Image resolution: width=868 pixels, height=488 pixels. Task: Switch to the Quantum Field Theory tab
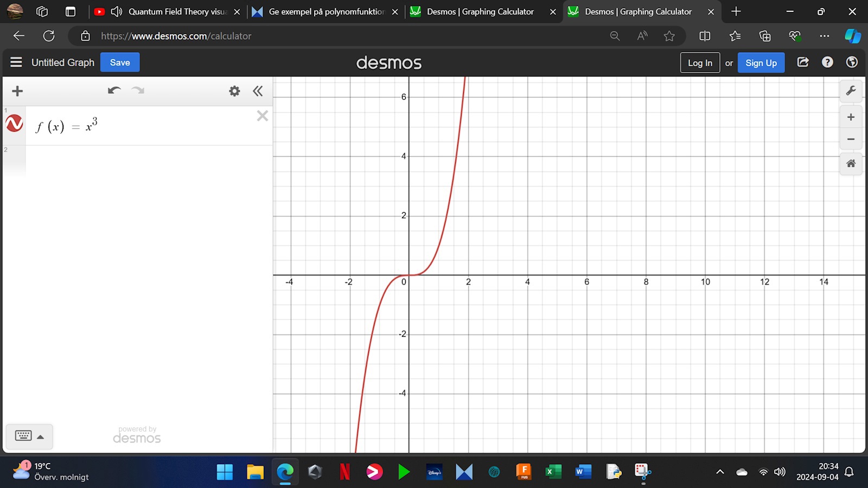click(168, 11)
